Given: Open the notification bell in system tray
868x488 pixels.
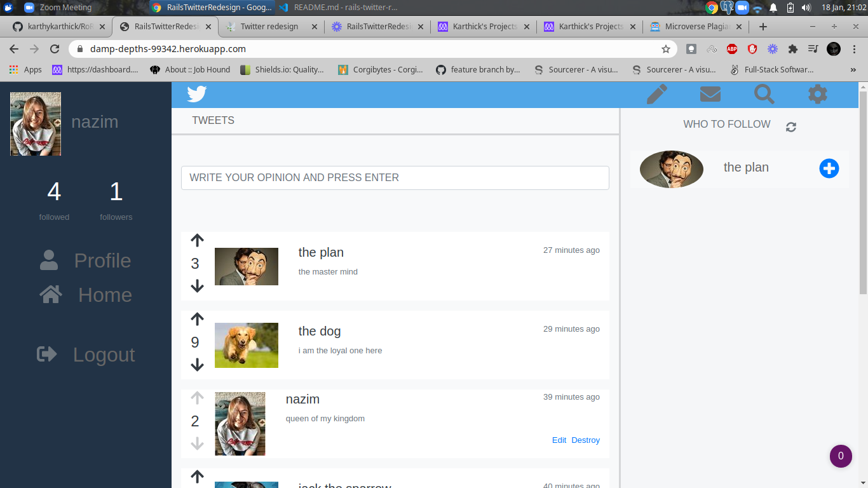Looking at the screenshot, I should (773, 8).
